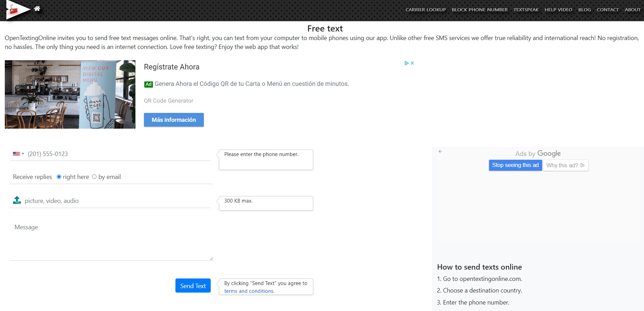The height and width of the screenshot is (311, 644).
Task: Select the 'by email' reply option
Action: click(94, 177)
